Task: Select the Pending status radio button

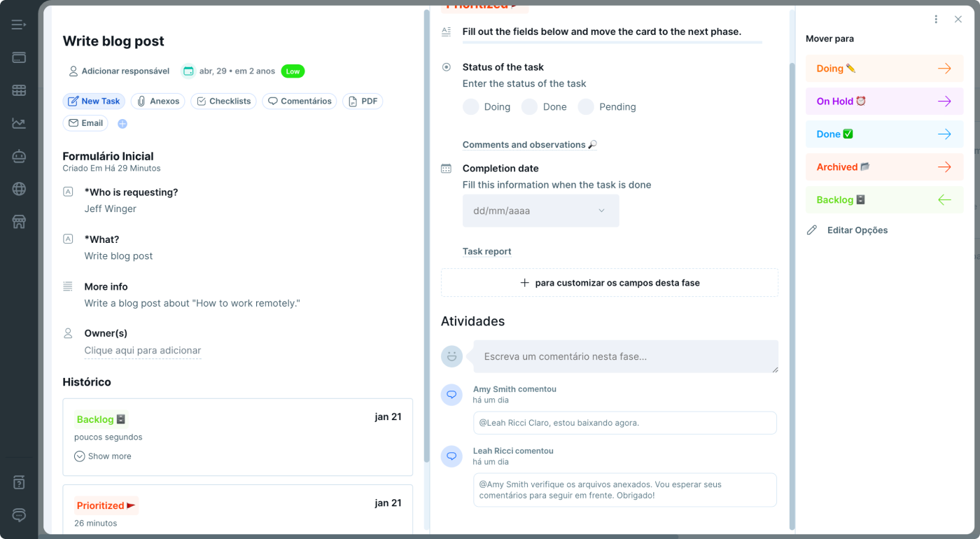Action: [586, 107]
